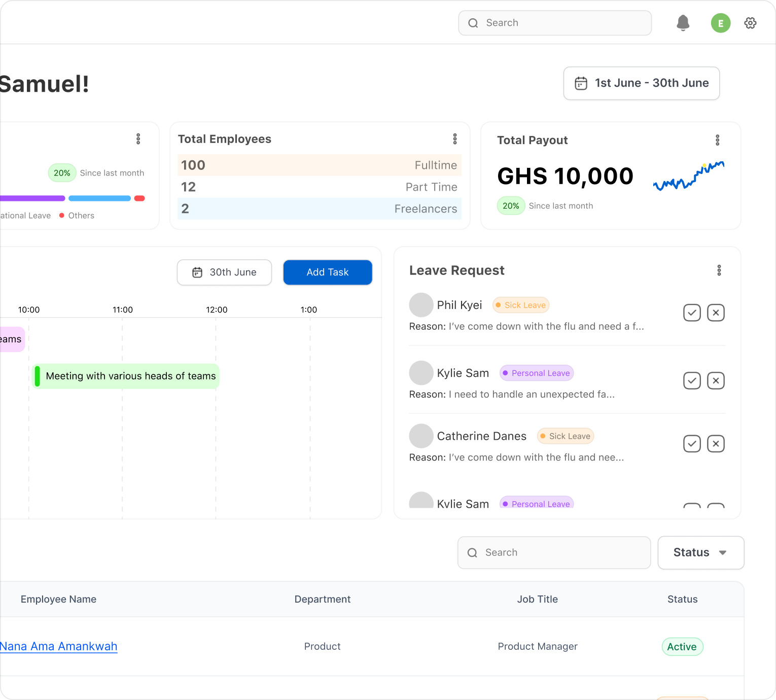Approve Phil Kyei's leave request
Viewport: 776px width, 700px height.
(692, 313)
